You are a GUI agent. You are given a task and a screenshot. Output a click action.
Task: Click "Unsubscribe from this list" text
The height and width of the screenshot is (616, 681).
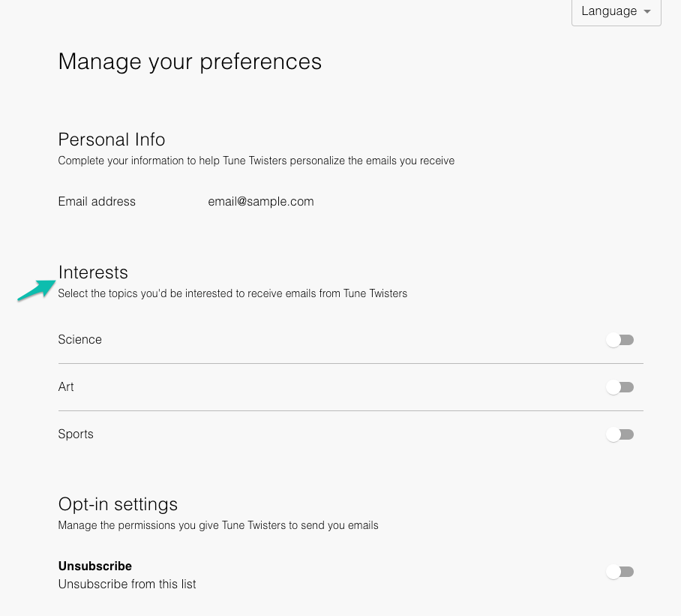(127, 584)
